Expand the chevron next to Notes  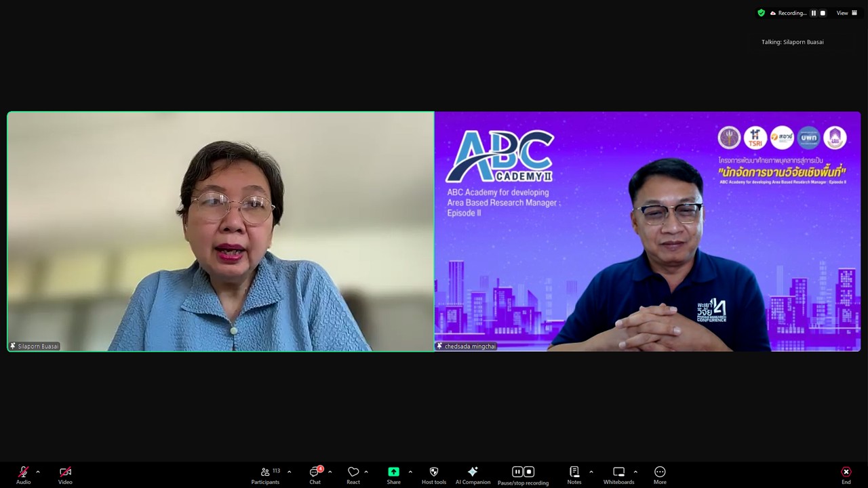[591, 472]
